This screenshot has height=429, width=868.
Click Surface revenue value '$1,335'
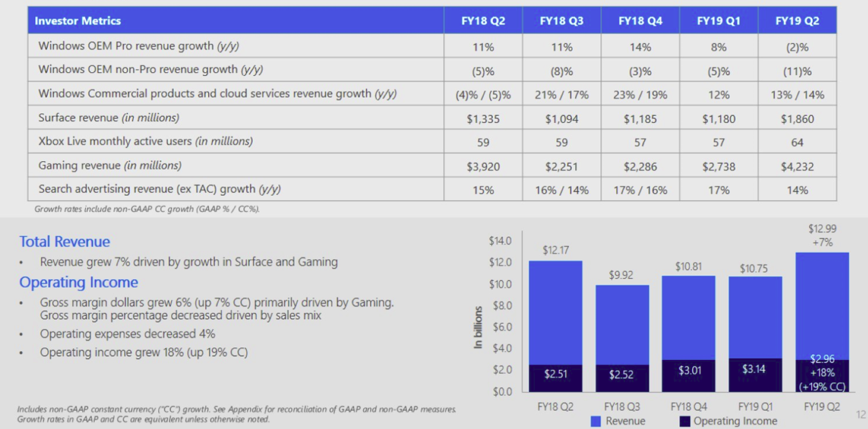coord(483,119)
